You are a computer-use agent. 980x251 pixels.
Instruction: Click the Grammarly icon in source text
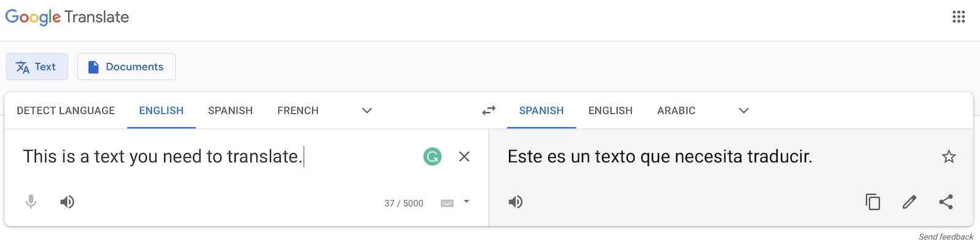click(x=432, y=157)
